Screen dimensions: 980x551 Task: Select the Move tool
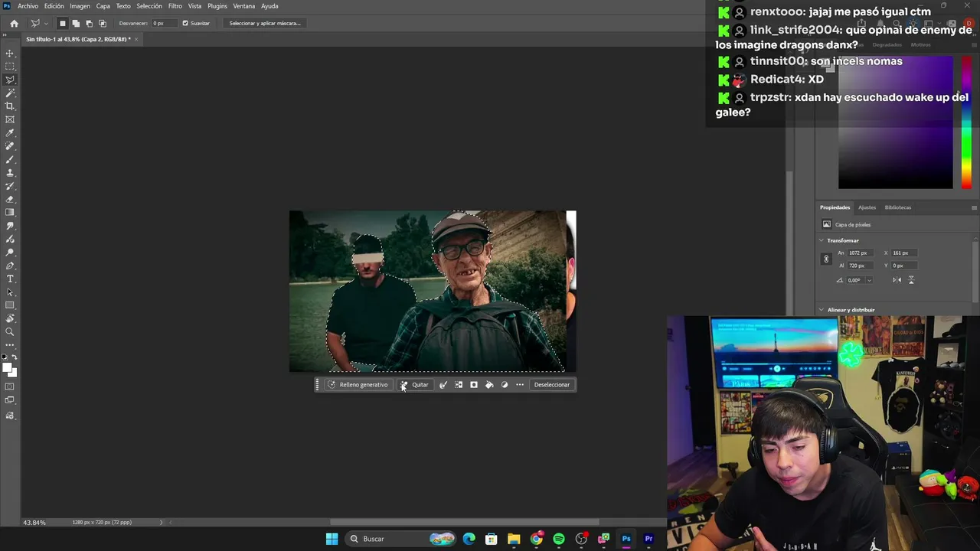point(10,54)
